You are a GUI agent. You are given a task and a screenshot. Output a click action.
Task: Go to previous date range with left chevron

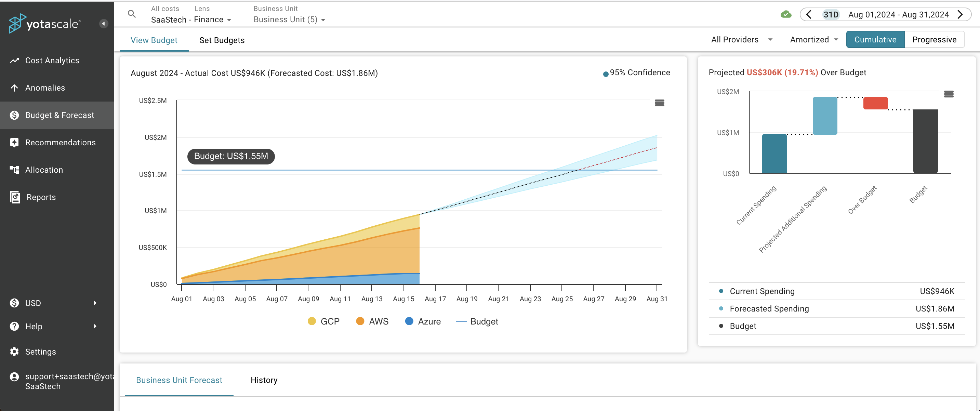(x=809, y=14)
